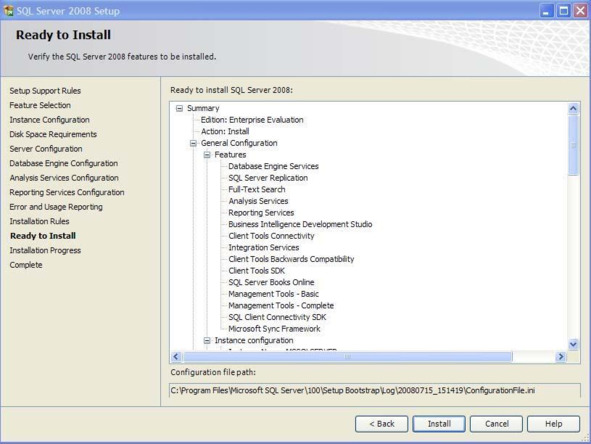Screen dimensions: 591x444
Task: Select Database Engine Services in the tree
Action: (273, 166)
